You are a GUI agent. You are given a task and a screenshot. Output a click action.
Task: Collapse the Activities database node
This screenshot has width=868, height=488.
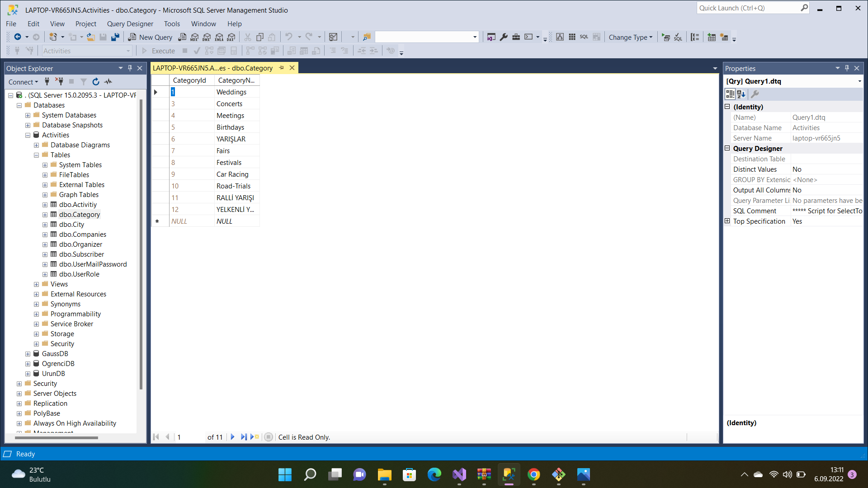tap(28, 135)
